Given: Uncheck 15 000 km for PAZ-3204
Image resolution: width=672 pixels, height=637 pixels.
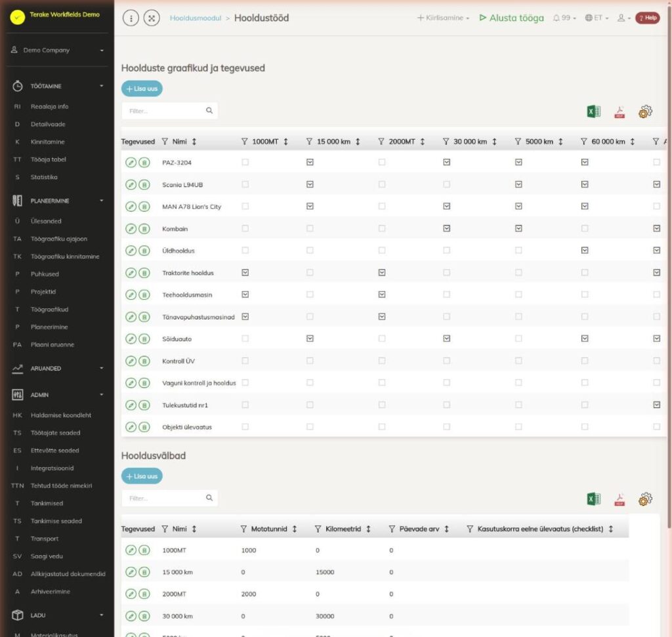Looking at the screenshot, I should (310, 162).
